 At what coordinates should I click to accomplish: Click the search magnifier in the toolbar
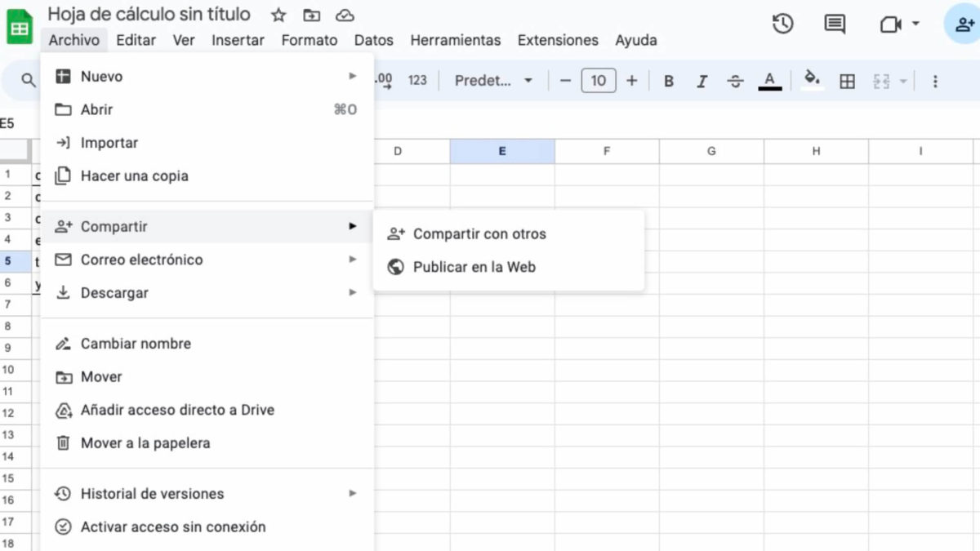[29, 80]
